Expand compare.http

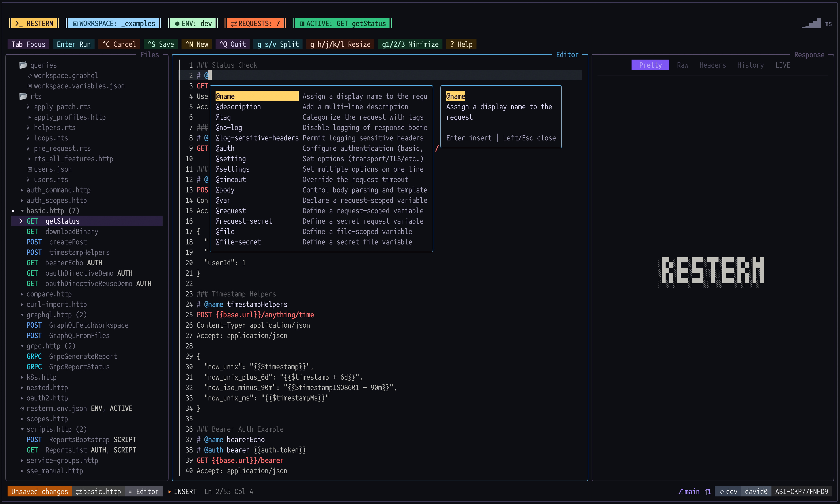tap(22, 294)
